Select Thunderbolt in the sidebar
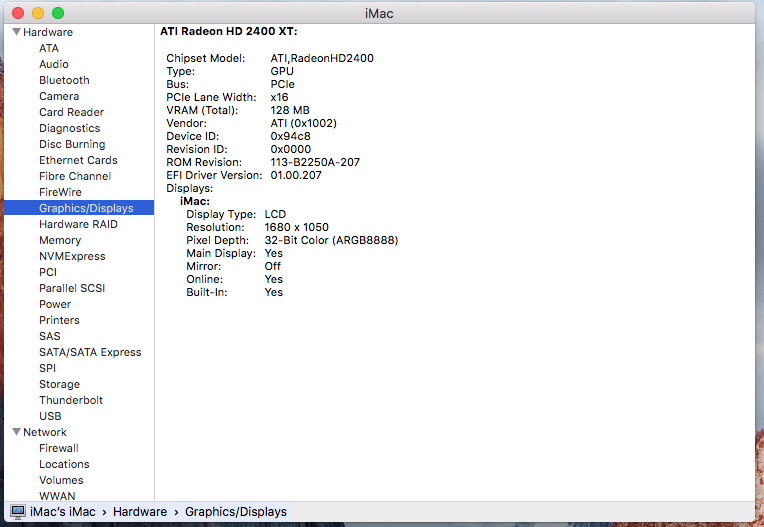 click(x=71, y=400)
